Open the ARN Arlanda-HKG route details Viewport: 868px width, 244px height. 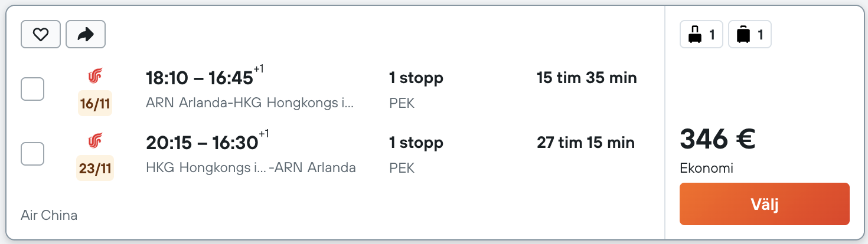[250, 103]
